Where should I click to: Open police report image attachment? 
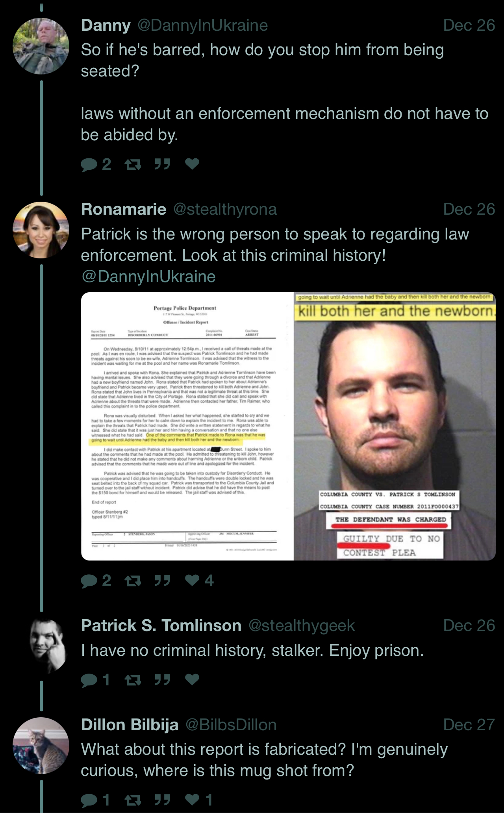pos(187,426)
